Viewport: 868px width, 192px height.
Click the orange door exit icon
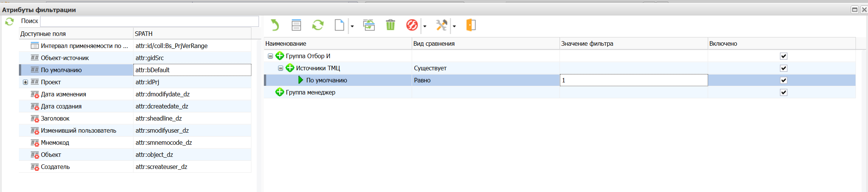pos(471,25)
